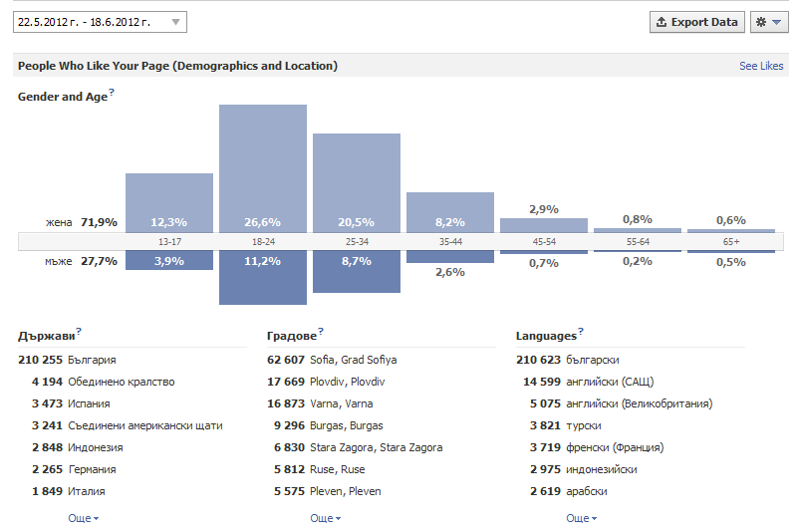Expand more languages with Още
This screenshot has width=796, height=532.
581,518
